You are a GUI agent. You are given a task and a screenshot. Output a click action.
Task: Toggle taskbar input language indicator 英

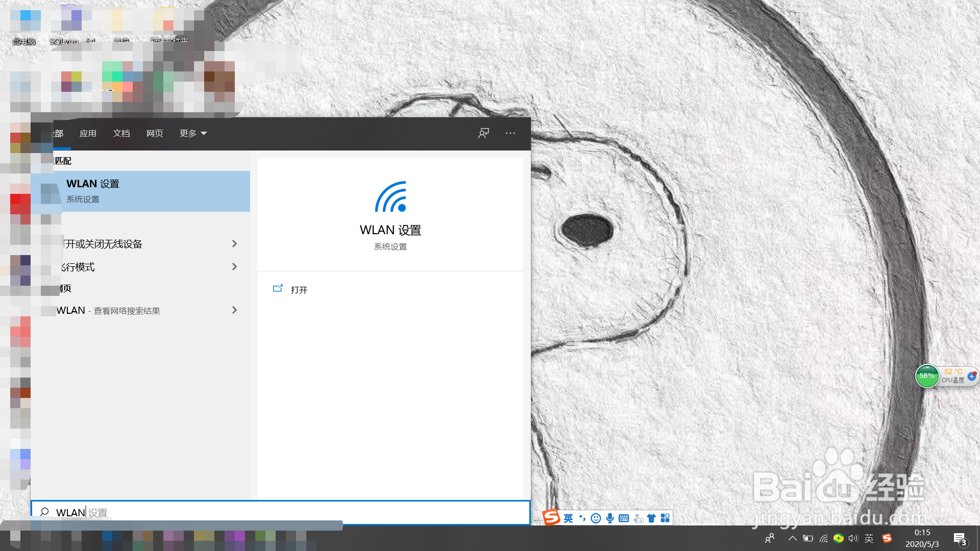[x=869, y=538]
